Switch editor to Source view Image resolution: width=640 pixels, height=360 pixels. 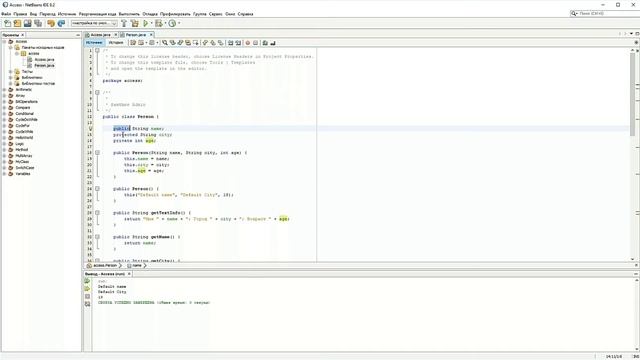[x=94, y=42]
